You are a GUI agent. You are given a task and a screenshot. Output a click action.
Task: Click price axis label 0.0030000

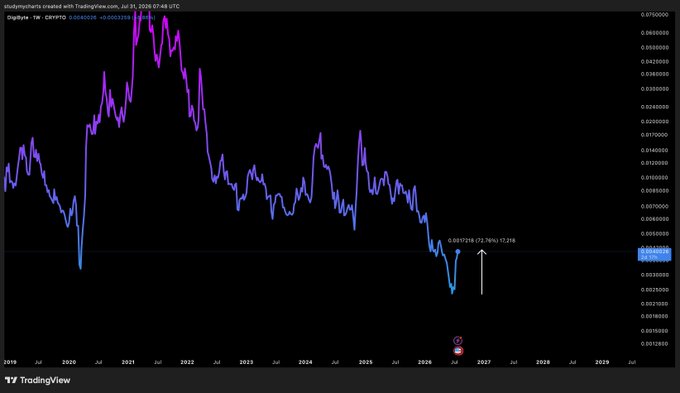click(x=654, y=275)
